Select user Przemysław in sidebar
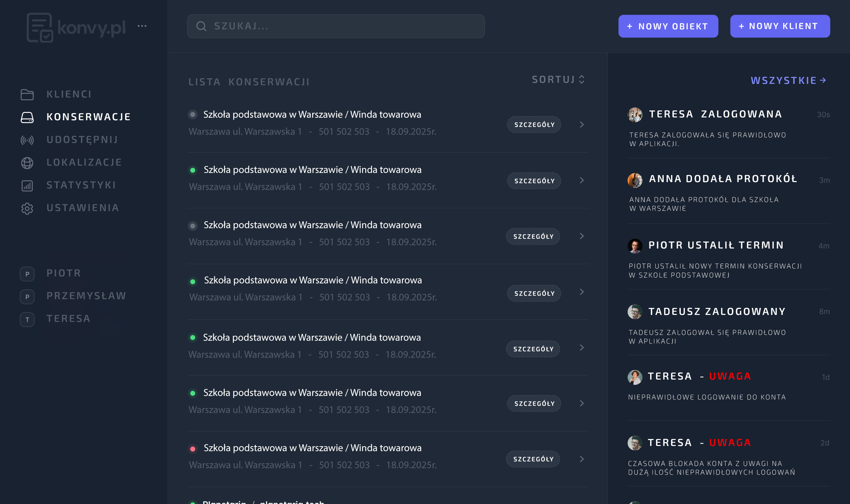The width and height of the screenshot is (850, 504). 86,296
